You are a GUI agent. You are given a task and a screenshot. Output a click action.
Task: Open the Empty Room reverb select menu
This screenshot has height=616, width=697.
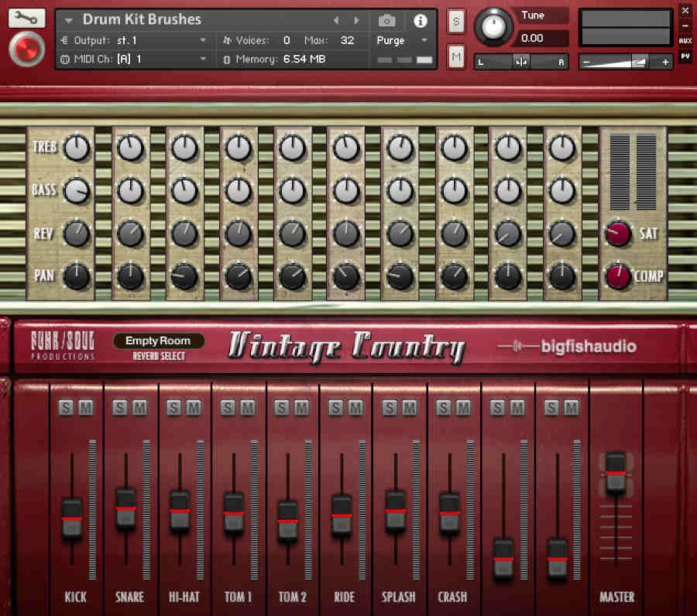click(x=158, y=341)
